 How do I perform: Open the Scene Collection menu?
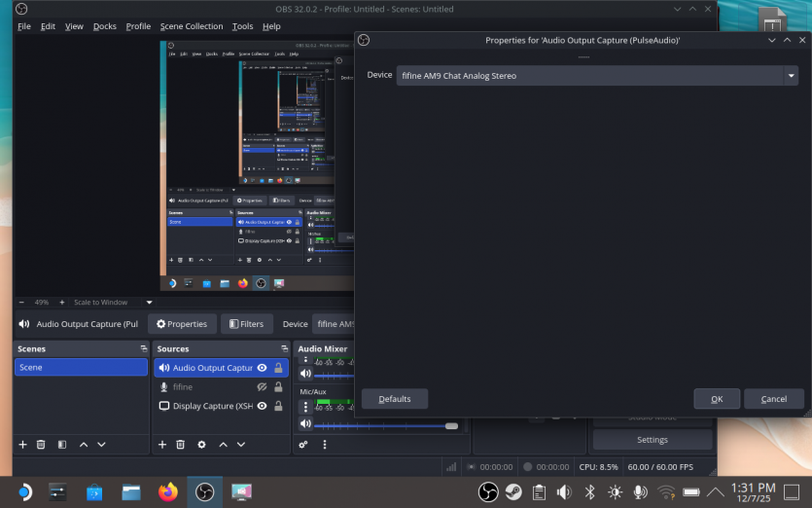click(192, 26)
